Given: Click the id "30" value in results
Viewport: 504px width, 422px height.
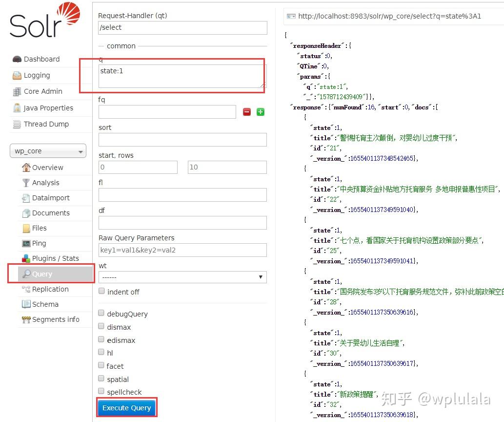Looking at the screenshot, I should [333, 354].
